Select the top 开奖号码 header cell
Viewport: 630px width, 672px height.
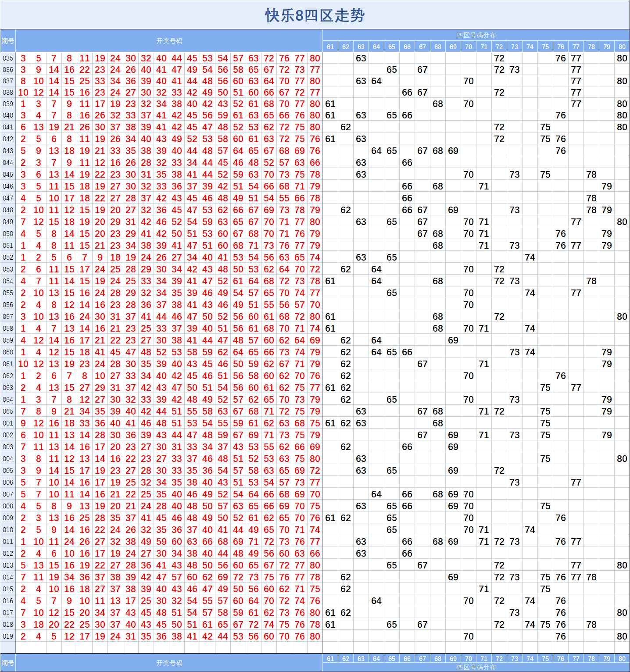(169, 41)
